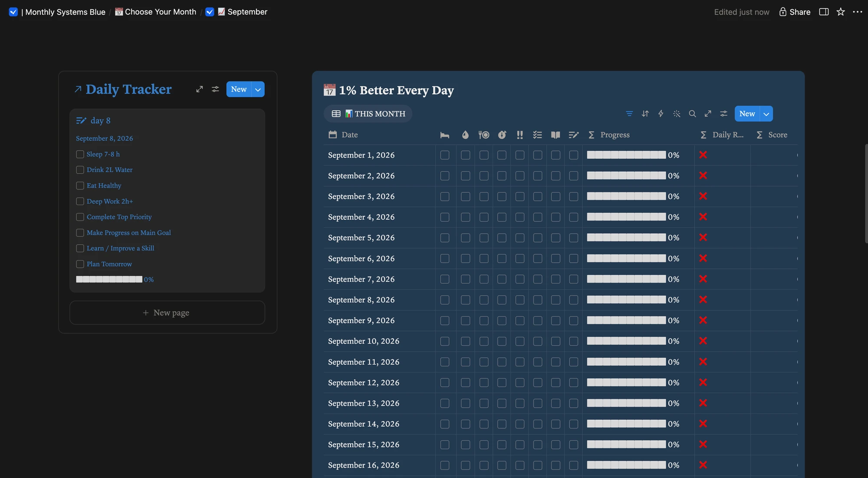Open view settings for the 1% Better database
Image resolution: width=868 pixels, height=478 pixels.
723,114
